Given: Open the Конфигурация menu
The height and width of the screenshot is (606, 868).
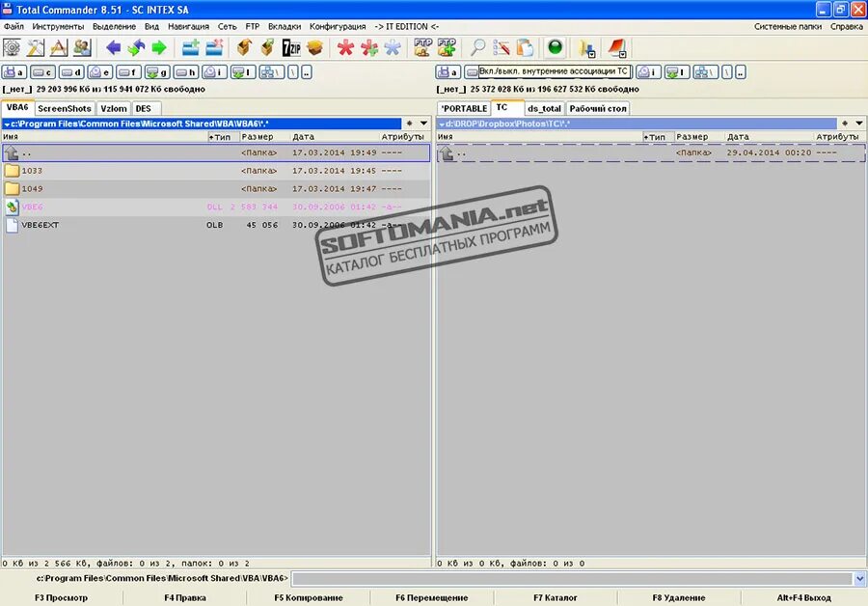Looking at the screenshot, I should (x=338, y=26).
